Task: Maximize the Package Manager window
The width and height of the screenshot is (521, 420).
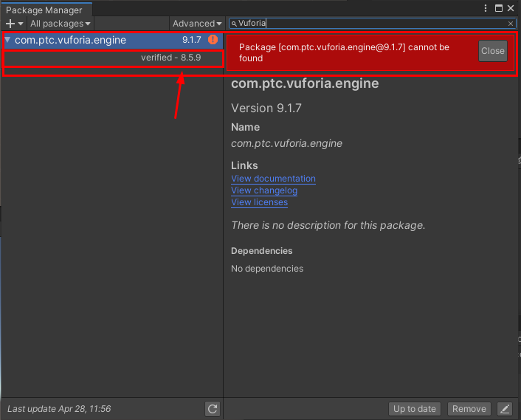Action: point(499,8)
